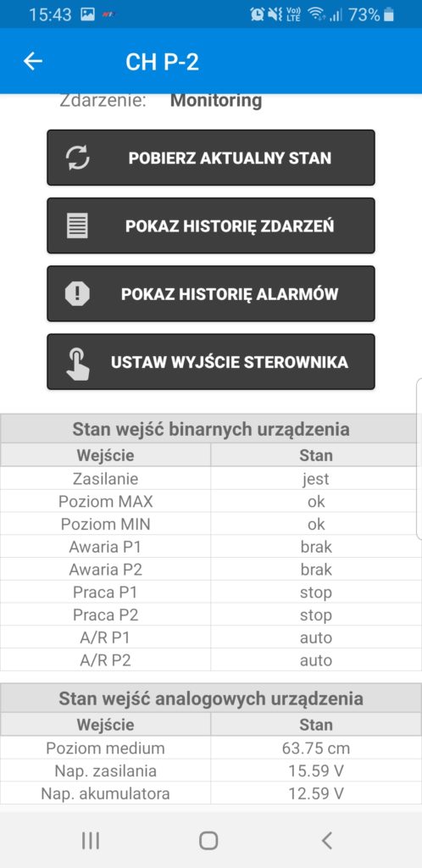Tap the finger-touch controller output icon
The height and width of the screenshot is (868, 422).
77,362
